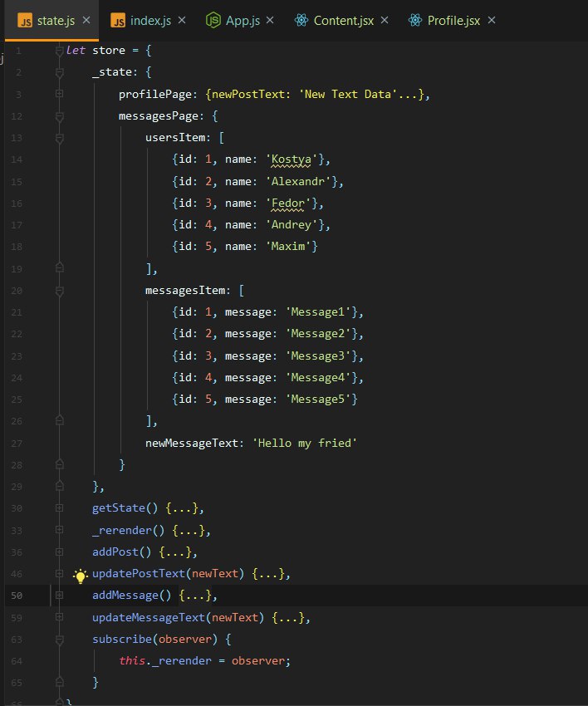The height and width of the screenshot is (706, 588).
Task: Click the folded {...} placeholder after addMessage()
Action: (x=195, y=596)
